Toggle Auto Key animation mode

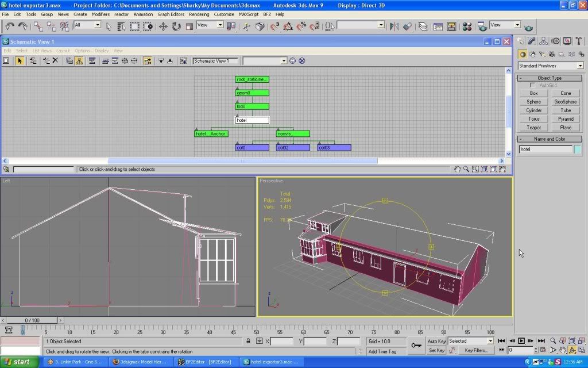[436, 341]
